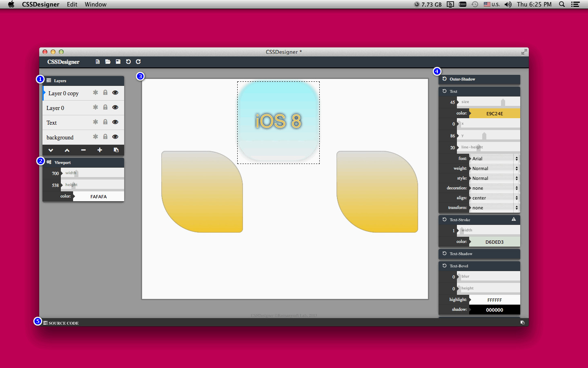Click the text color swatch E9C24E
The width and height of the screenshot is (588, 368).
494,113
